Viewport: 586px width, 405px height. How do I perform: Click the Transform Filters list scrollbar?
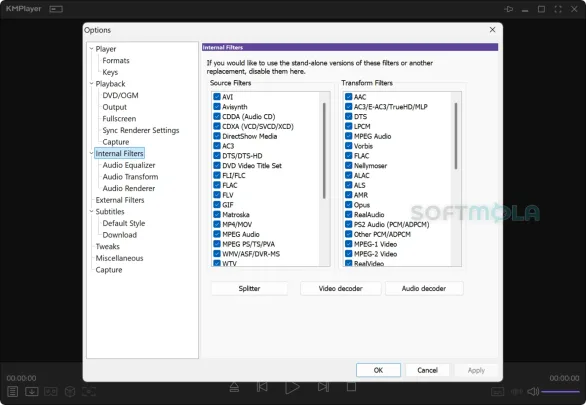pyautogui.click(x=456, y=136)
